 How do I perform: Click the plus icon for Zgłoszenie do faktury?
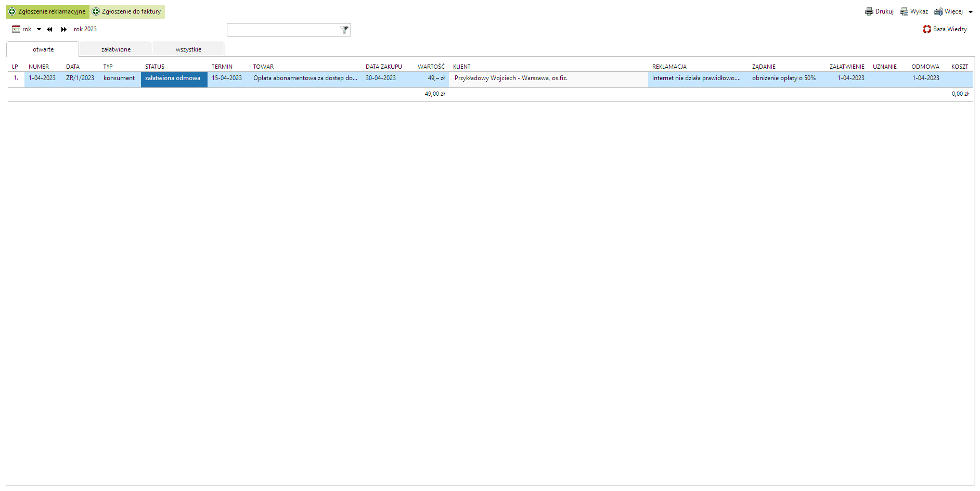[x=96, y=11]
